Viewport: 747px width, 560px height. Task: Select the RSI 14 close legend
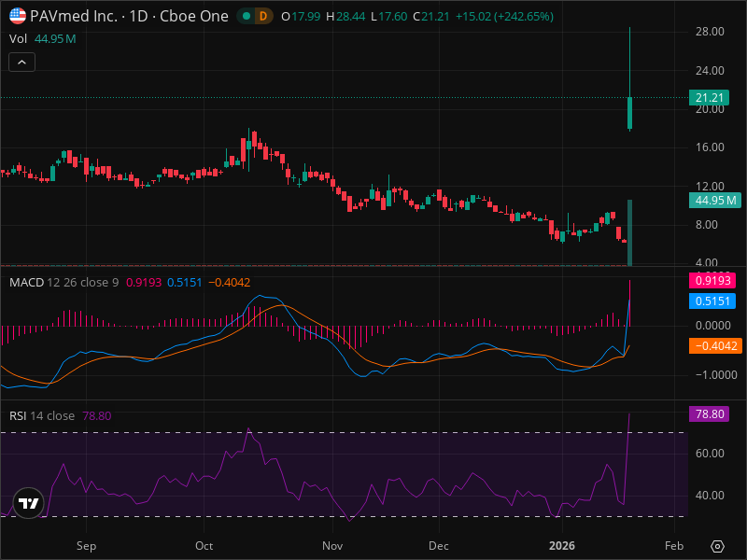point(42,415)
